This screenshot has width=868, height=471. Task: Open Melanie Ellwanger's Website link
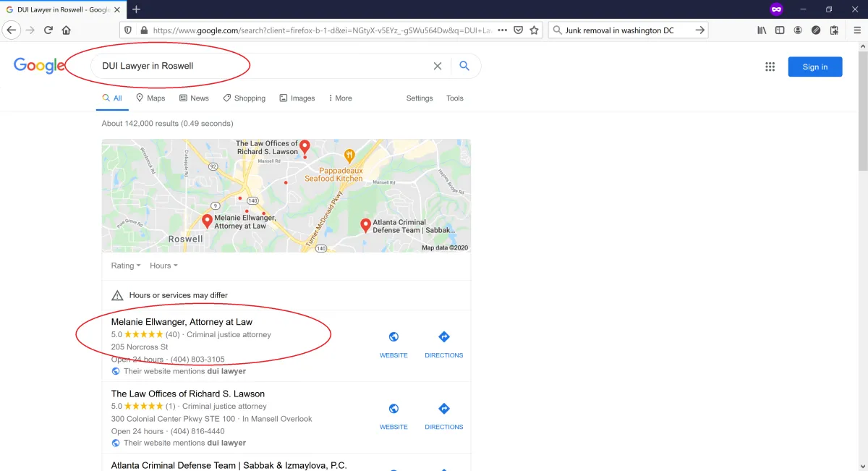[x=393, y=345]
